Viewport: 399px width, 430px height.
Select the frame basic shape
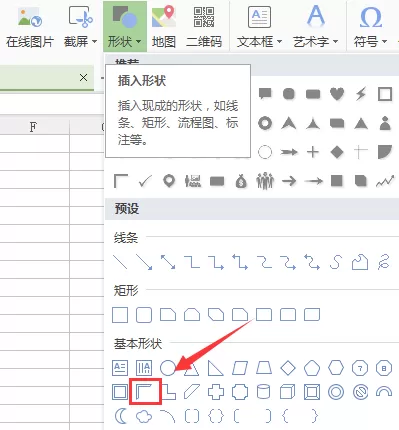tap(120, 392)
